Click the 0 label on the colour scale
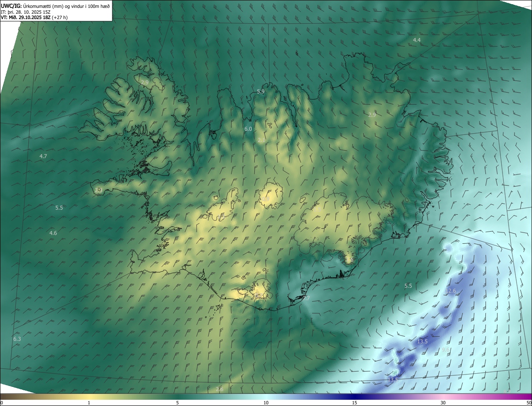The width and height of the screenshot is (532, 406). [x=2, y=403]
